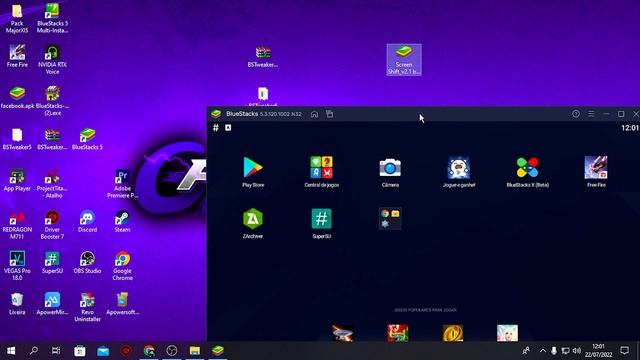Select the BSTweaker5 desktop folder
640x360 pixels.
(17, 139)
